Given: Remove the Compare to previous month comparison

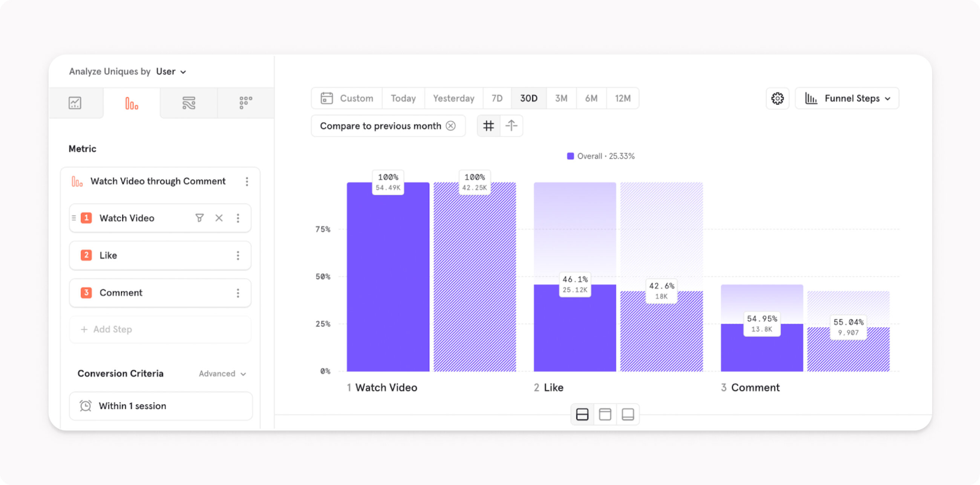Looking at the screenshot, I should (451, 125).
